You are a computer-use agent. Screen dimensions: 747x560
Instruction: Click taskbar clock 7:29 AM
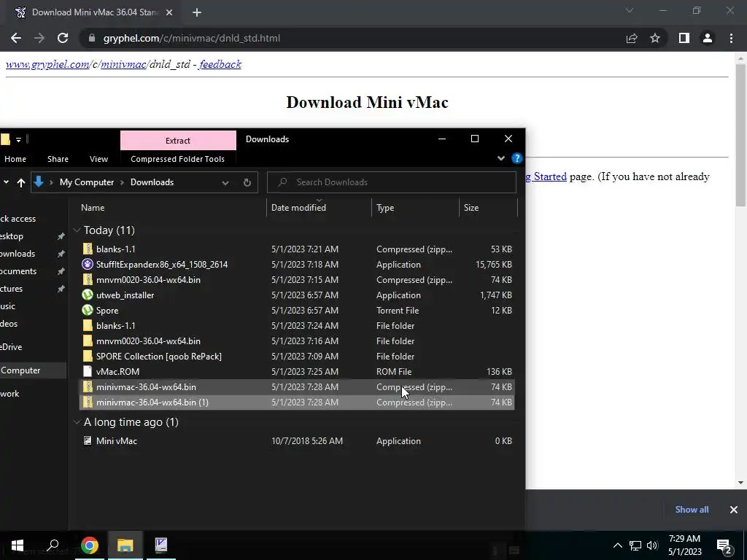684,539
